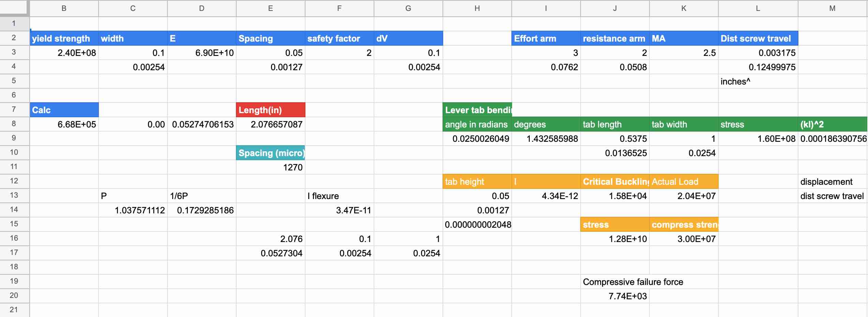This screenshot has width=868, height=317.
Task: Select cell with value 0.0508
Action: click(615, 67)
